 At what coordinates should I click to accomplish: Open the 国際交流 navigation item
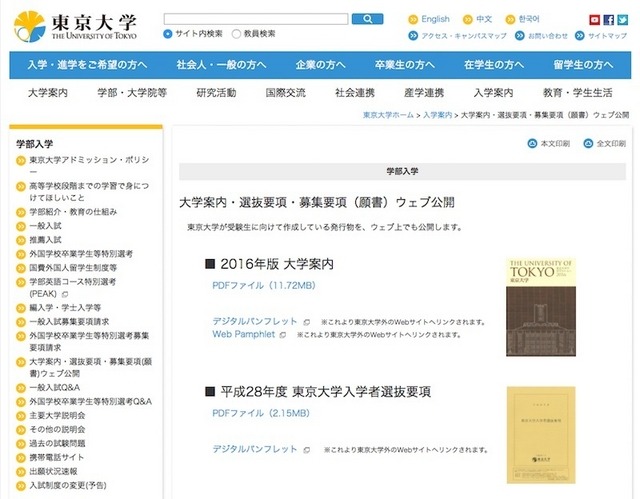[x=286, y=93]
